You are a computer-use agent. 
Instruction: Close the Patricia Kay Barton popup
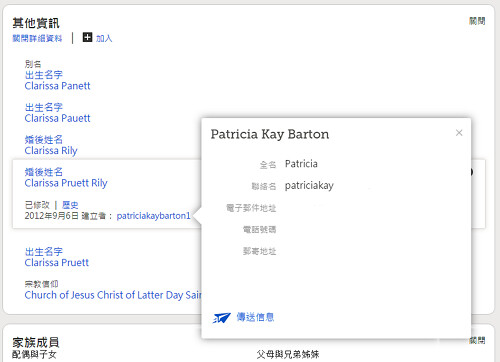pyautogui.click(x=459, y=133)
